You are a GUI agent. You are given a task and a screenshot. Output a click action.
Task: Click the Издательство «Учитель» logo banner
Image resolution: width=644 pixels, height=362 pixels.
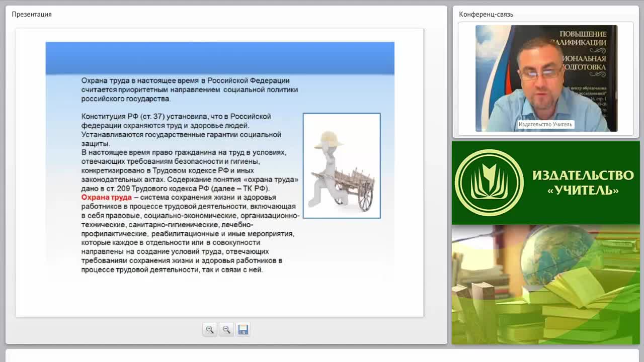[x=546, y=183]
